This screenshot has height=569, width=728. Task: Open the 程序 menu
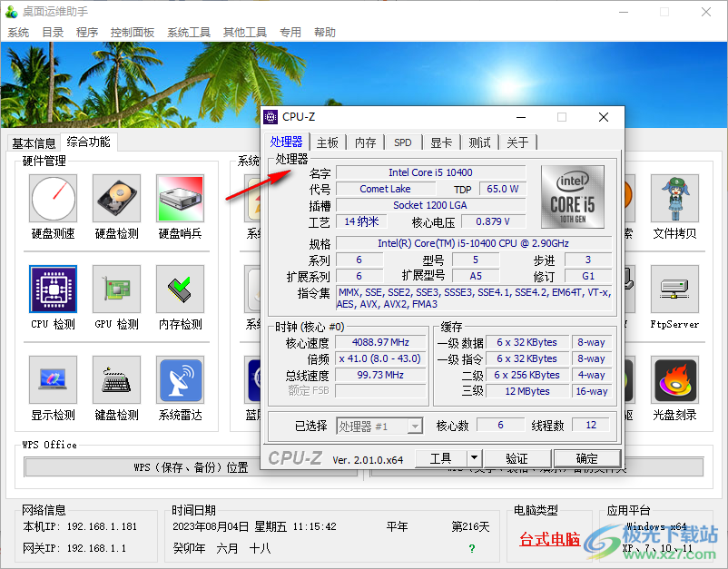(x=87, y=33)
